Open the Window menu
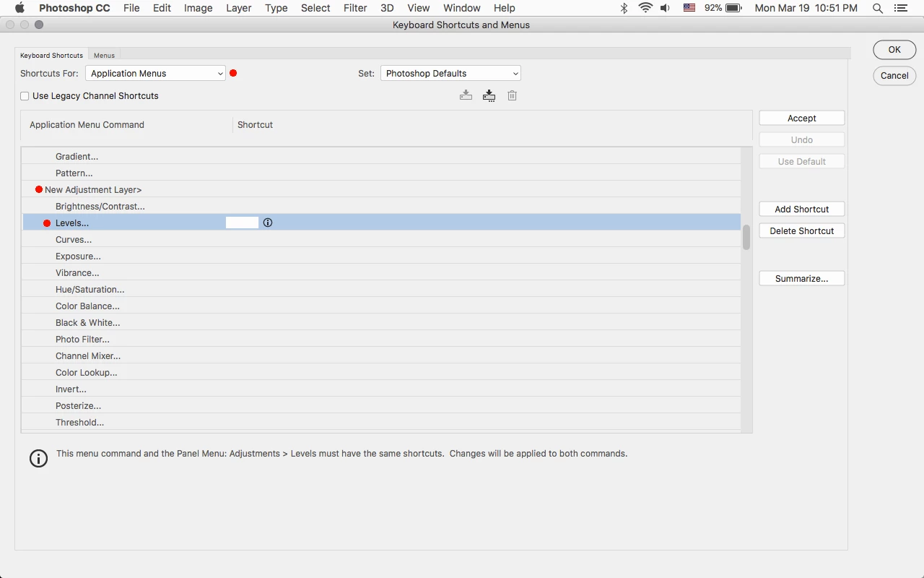Viewport: 924px width, 578px height. (x=462, y=8)
